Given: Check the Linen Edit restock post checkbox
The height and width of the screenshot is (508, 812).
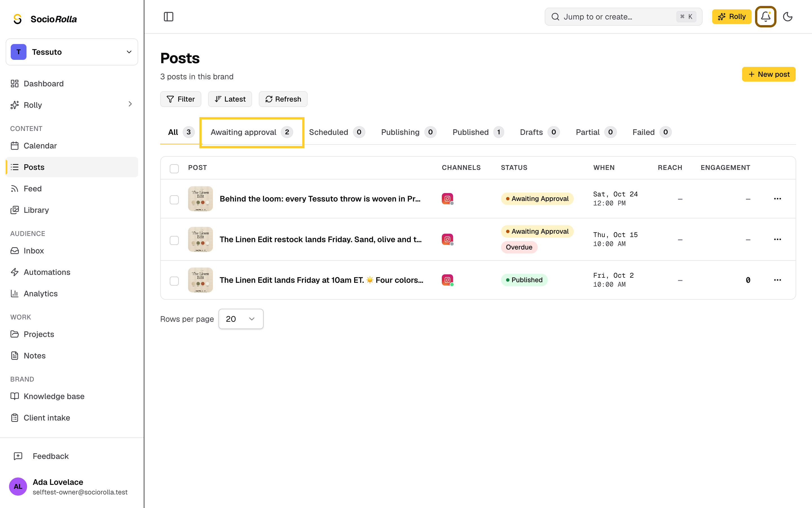Looking at the screenshot, I should pyautogui.click(x=174, y=240).
